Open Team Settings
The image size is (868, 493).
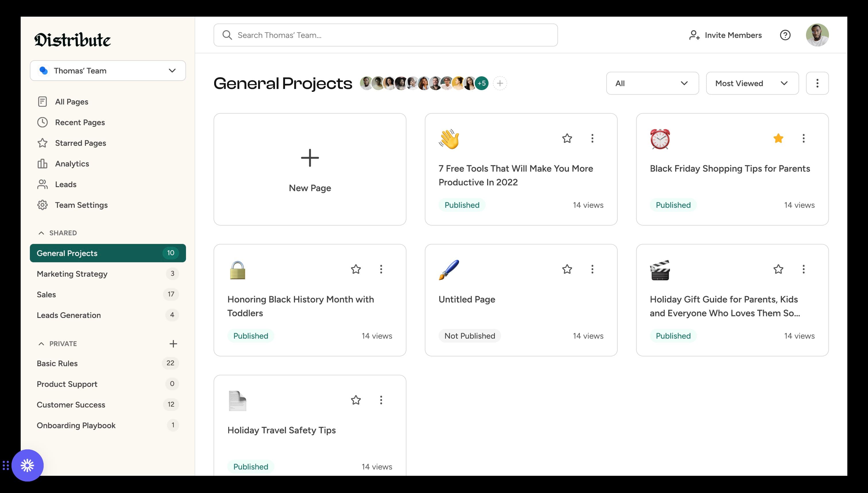click(x=81, y=205)
